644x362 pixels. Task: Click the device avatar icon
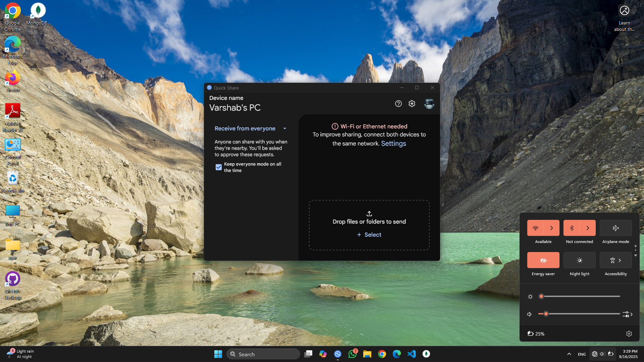(x=429, y=104)
